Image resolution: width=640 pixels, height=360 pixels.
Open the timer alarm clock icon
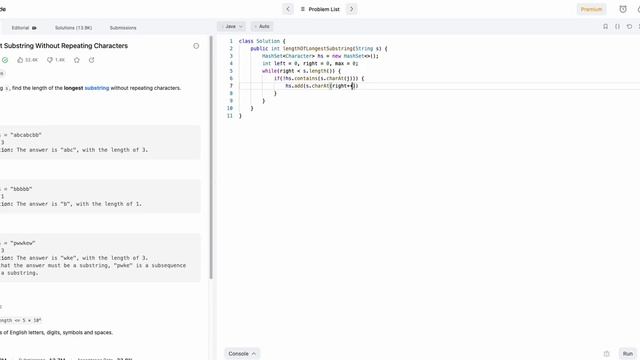click(623, 9)
